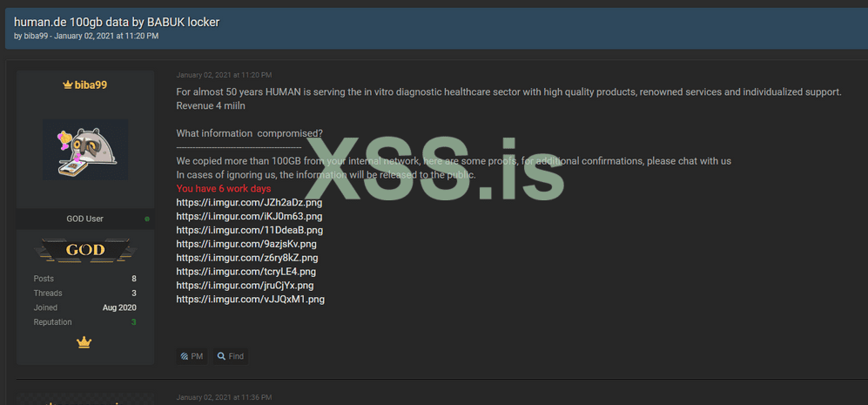Click the second post timestamp 11:36 PM
Image resolution: width=868 pixels, height=405 pixels.
[x=224, y=397]
